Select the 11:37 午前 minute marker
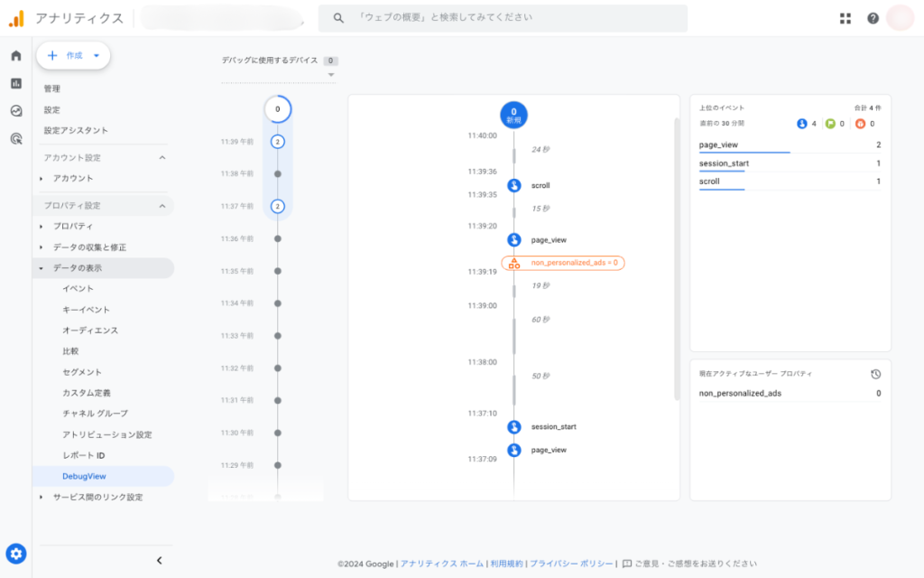 pos(277,206)
